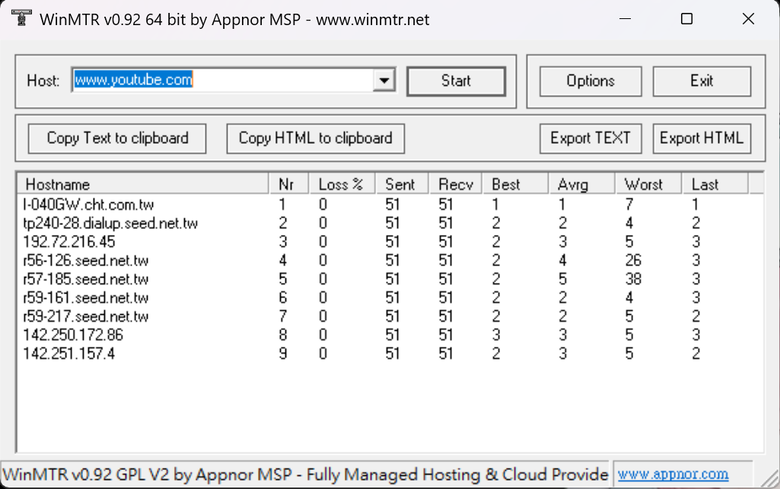Click the WinMTR app icon in title bar
The height and width of the screenshot is (489, 780).
click(21, 18)
